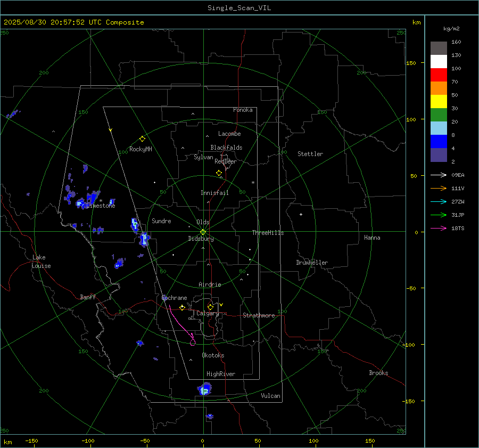
Task: Click the Cochrane city label
Action: click(174, 298)
